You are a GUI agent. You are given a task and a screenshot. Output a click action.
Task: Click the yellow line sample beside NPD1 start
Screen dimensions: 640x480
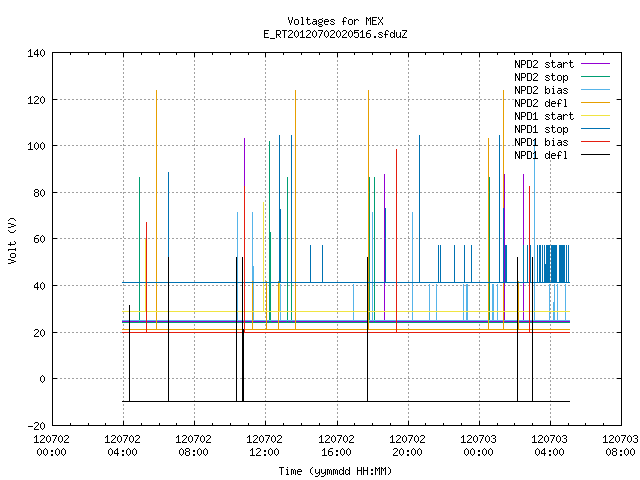(x=596, y=116)
